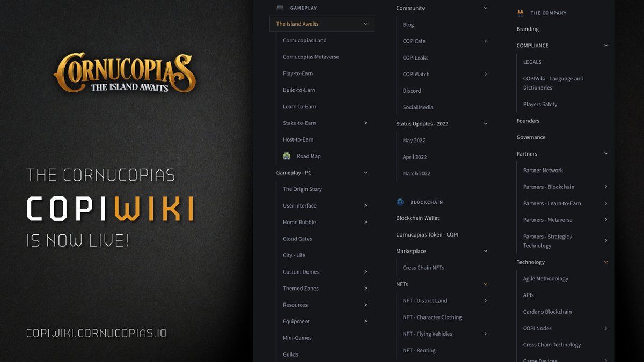Collapse Status Updates - 2022 section
Screen dimensions: 644x362
[x=486, y=124]
